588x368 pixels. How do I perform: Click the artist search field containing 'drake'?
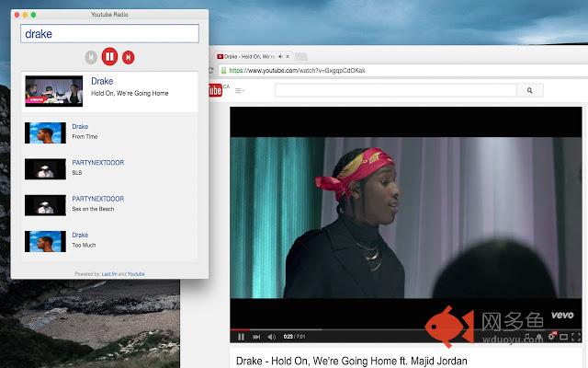pyautogui.click(x=109, y=34)
